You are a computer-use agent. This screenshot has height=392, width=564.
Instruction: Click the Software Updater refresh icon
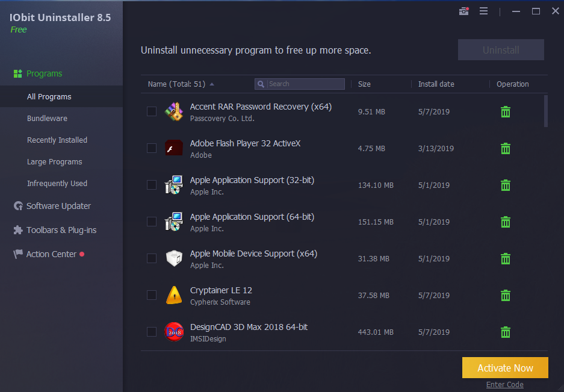pyautogui.click(x=18, y=206)
